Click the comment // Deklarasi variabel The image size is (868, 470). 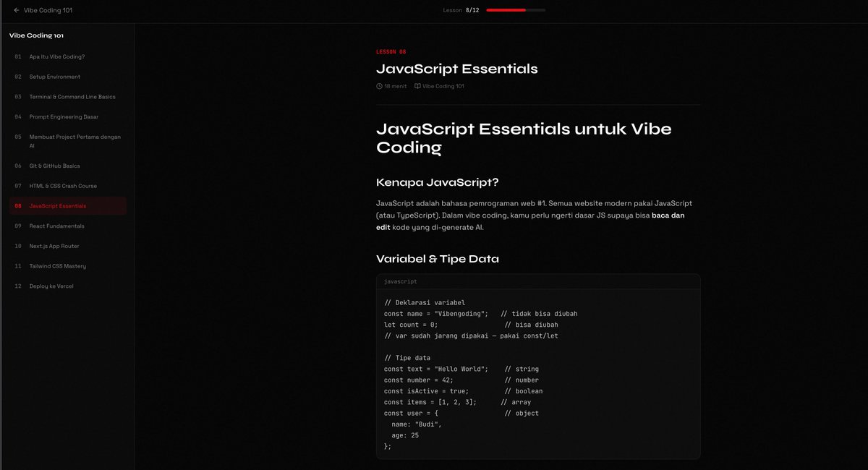pyautogui.click(x=425, y=302)
